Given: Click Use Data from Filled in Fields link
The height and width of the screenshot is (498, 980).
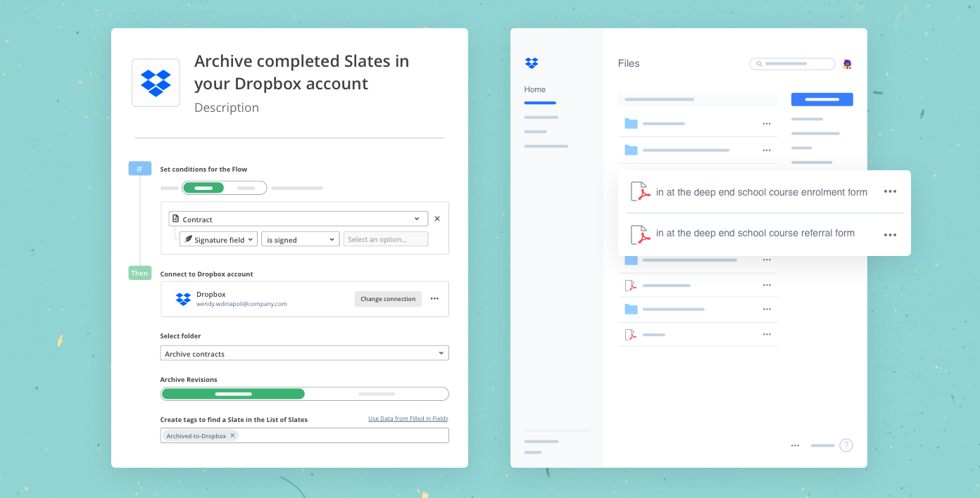Looking at the screenshot, I should click(x=408, y=419).
